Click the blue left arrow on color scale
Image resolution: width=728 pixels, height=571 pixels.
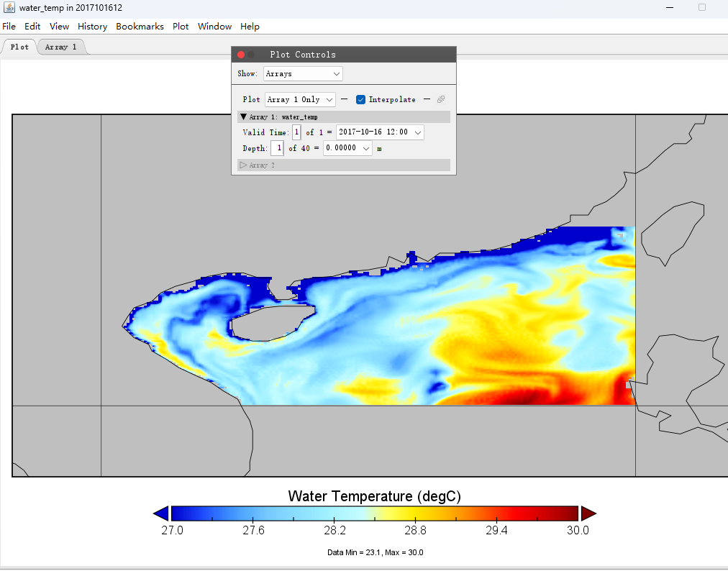click(x=161, y=513)
